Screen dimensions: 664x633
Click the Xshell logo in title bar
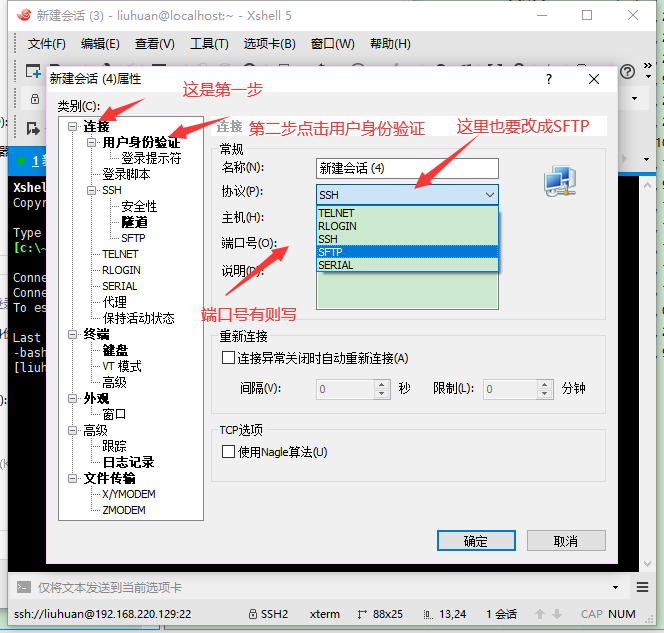click(24, 15)
